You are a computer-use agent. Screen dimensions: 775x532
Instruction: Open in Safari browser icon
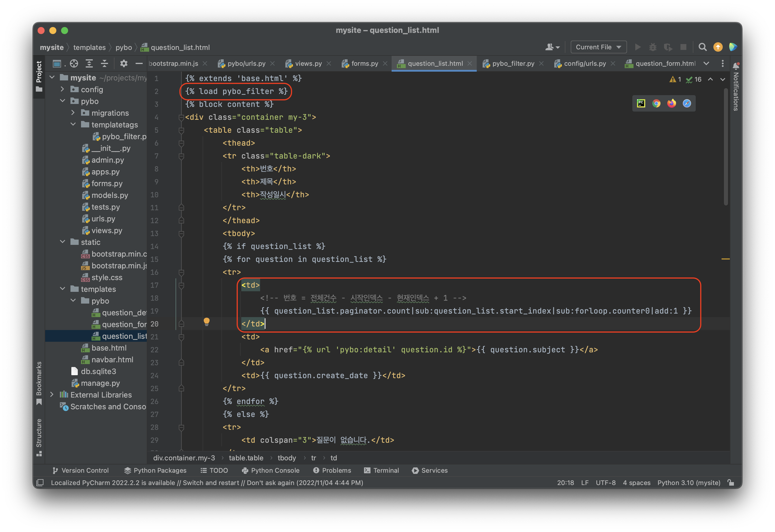click(687, 103)
